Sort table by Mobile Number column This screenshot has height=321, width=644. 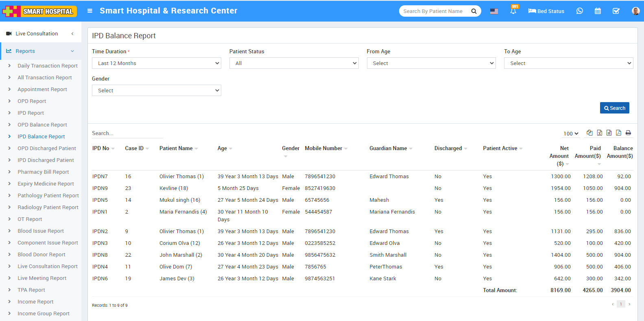(326, 148)
